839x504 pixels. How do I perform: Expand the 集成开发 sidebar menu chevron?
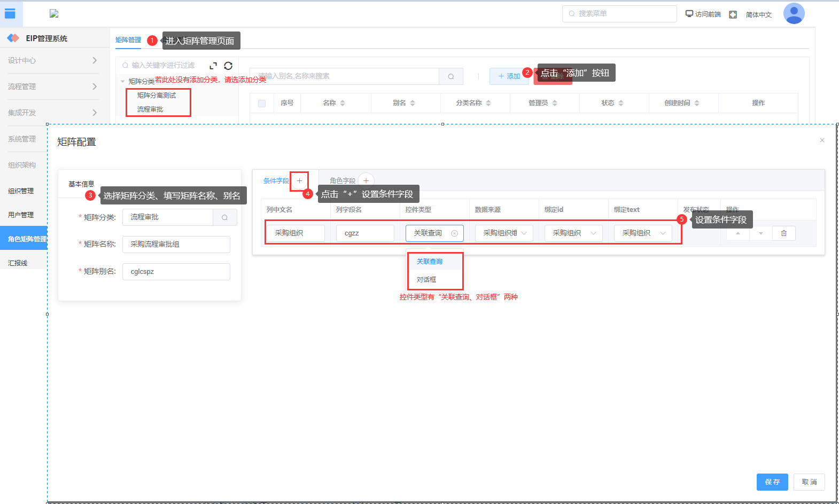point(95,113)
